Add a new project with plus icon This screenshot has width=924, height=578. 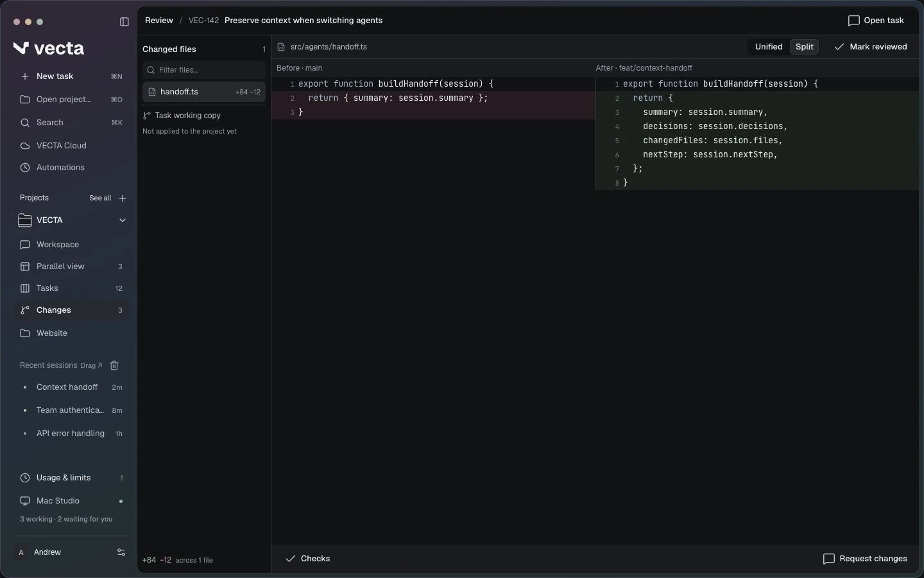(123, 198)
